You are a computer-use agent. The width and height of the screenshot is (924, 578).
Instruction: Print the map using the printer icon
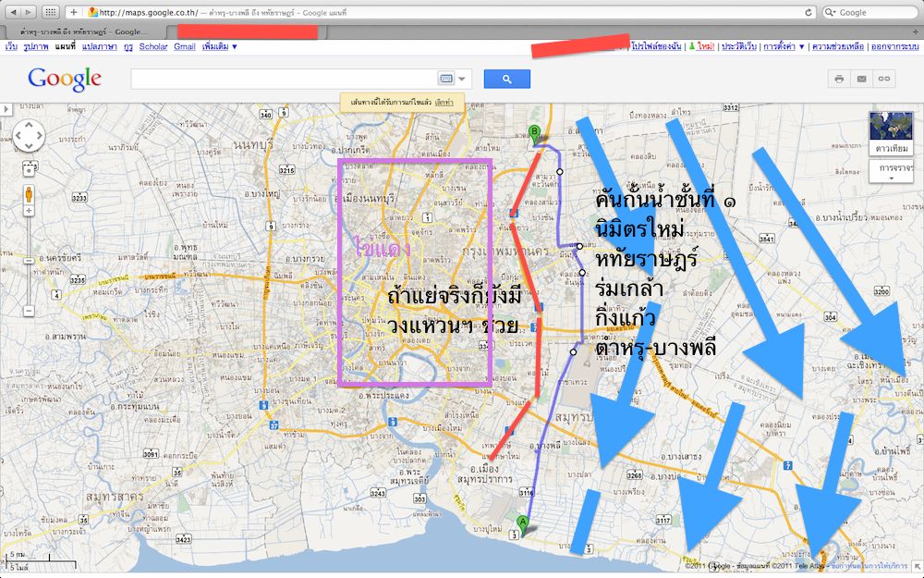(839, 79)
